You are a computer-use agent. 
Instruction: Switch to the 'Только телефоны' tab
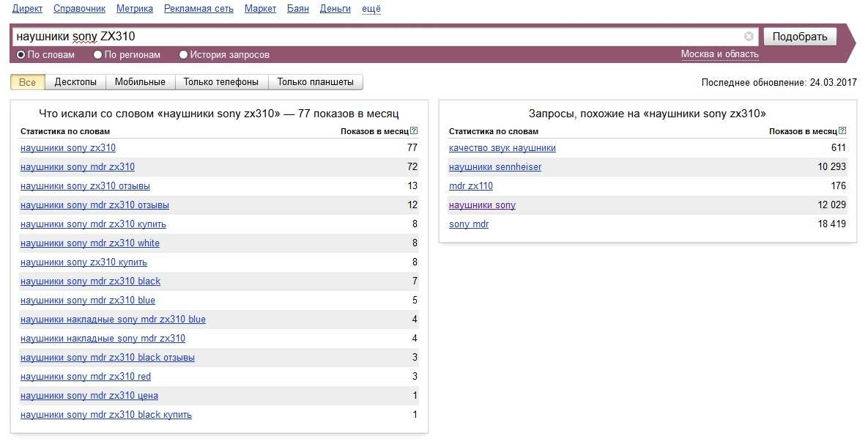click(x=221, y=82)
